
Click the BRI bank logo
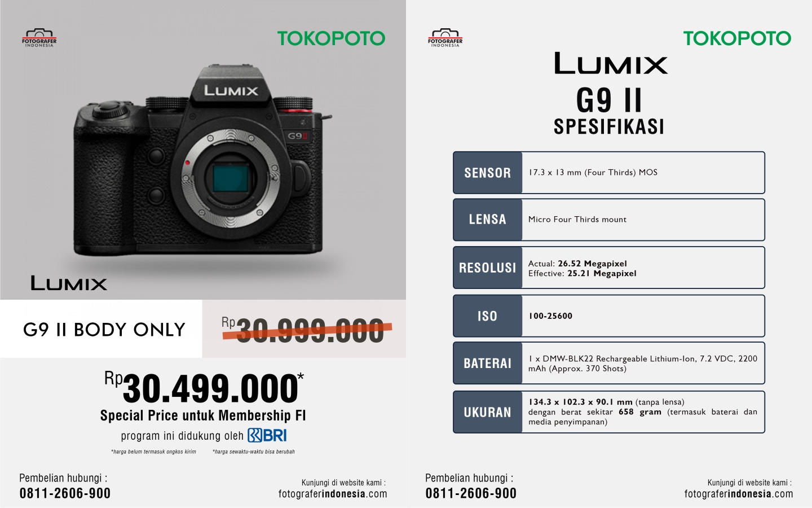click(x=267, y=435)
